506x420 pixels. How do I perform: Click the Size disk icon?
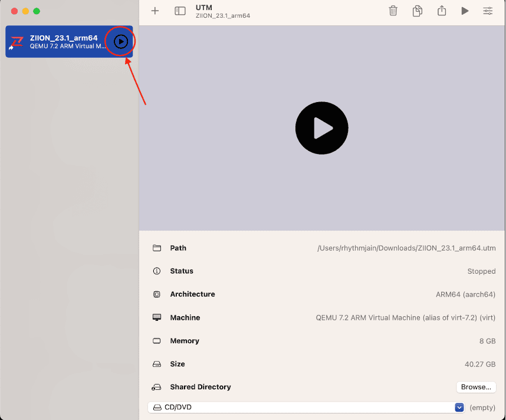(x=157, y=364)
